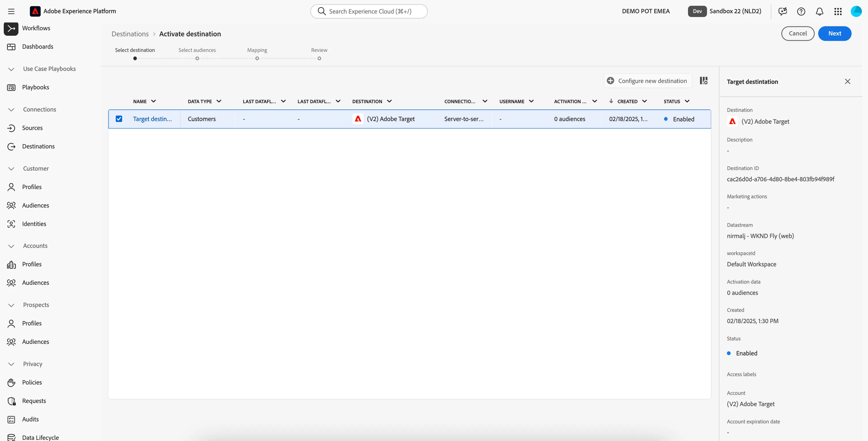Open the notifications bell
Viewport: 868px width, 441px height.
(x=820, y=12)
